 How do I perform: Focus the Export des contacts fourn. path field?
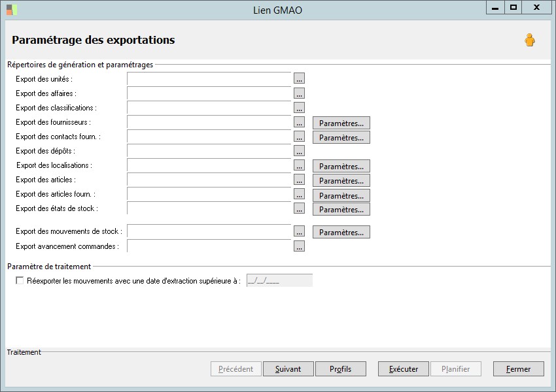click(x=209, y=137)
